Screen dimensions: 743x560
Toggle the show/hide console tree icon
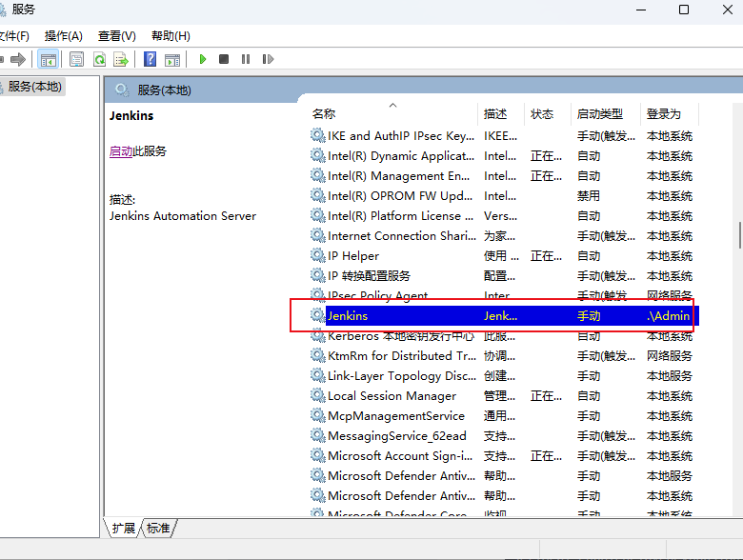click(49, 60)
